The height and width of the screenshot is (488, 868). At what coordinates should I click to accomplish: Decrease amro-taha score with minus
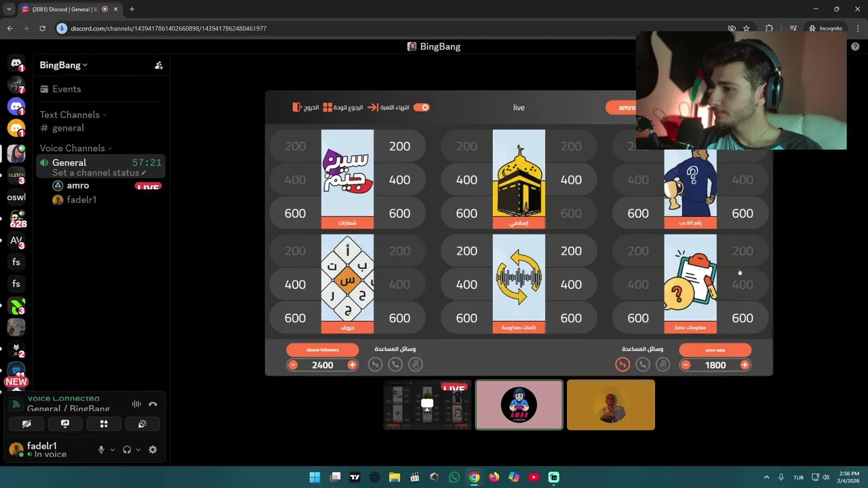click(686, 365)
